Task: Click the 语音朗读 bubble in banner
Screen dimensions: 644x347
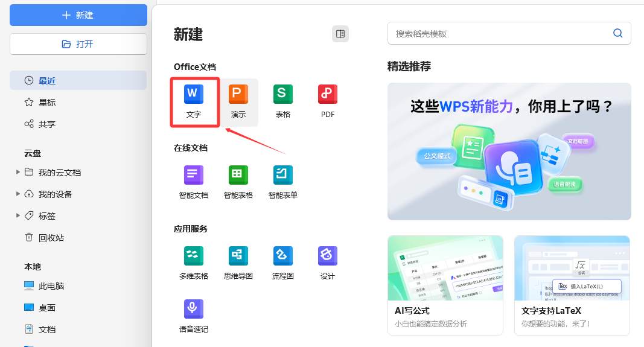Action: pyautogui.click(x=565, y=185)
